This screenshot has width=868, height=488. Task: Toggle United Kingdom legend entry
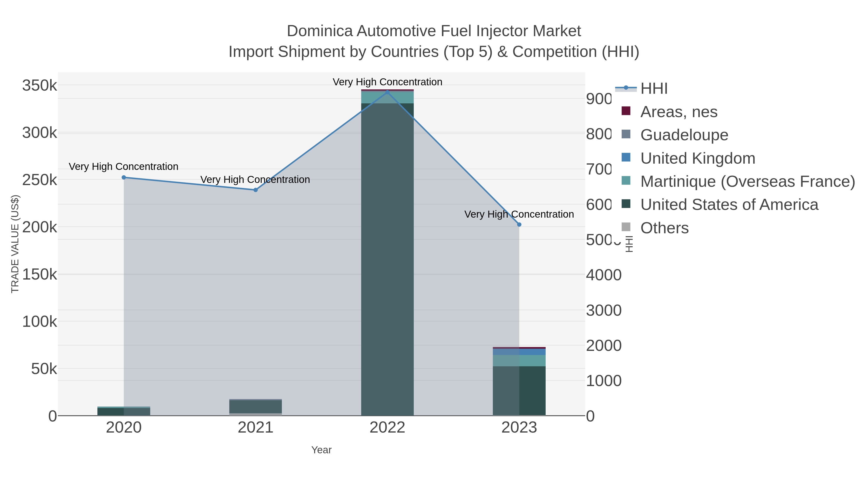pyautogui.click(x=688, y=158)
